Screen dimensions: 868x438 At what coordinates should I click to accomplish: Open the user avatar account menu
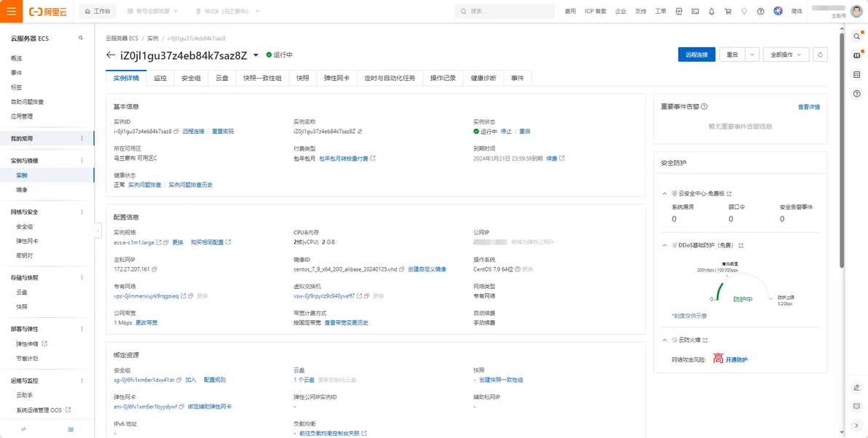(x=856, y=11)
